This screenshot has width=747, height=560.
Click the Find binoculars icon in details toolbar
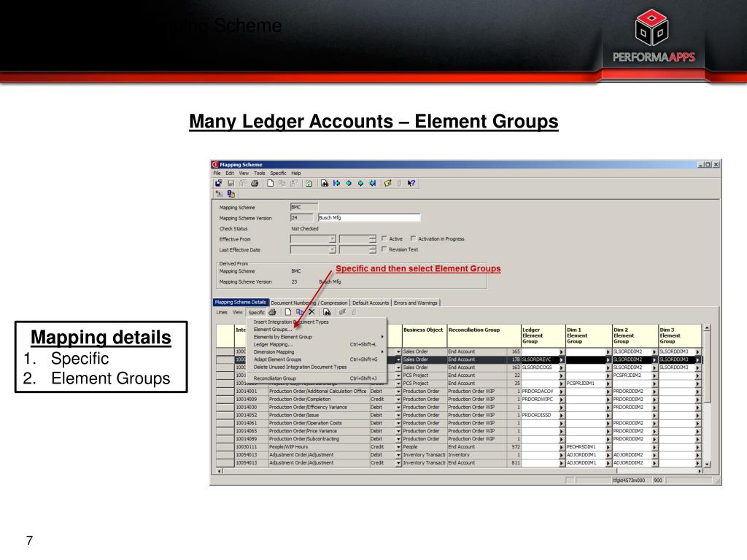pos(327,312)
